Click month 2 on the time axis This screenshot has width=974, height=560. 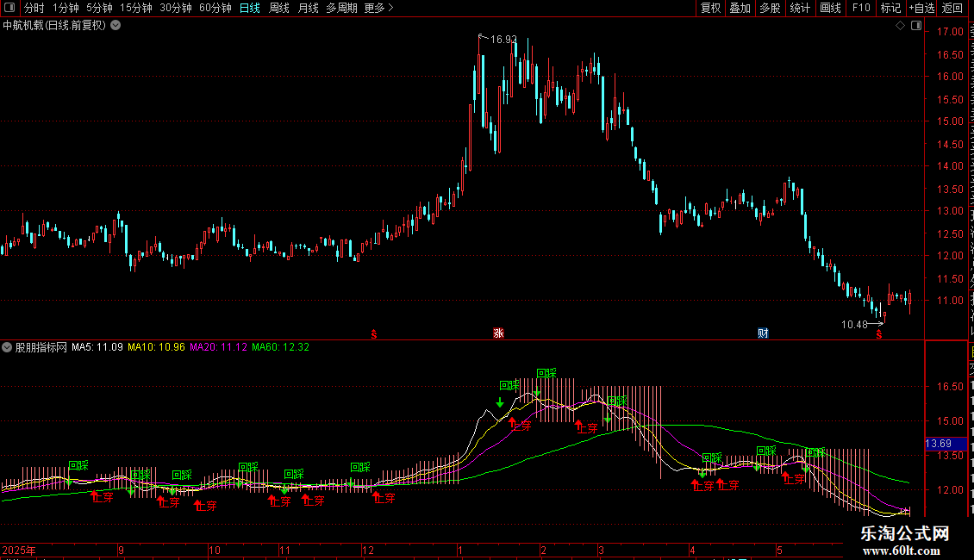point(544,550)
